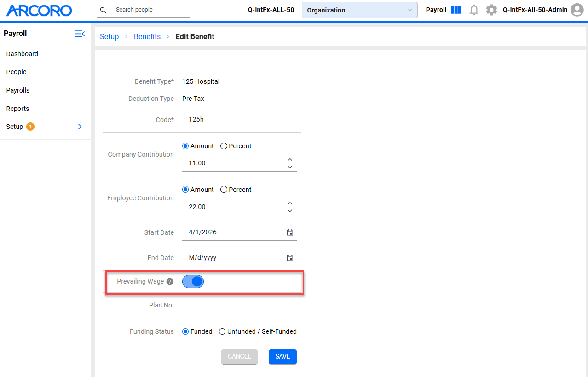The height and width of the screenshot is (377, 588).
Task: Open Payrolls in the sidebar
Action: [x=18, y=90]
